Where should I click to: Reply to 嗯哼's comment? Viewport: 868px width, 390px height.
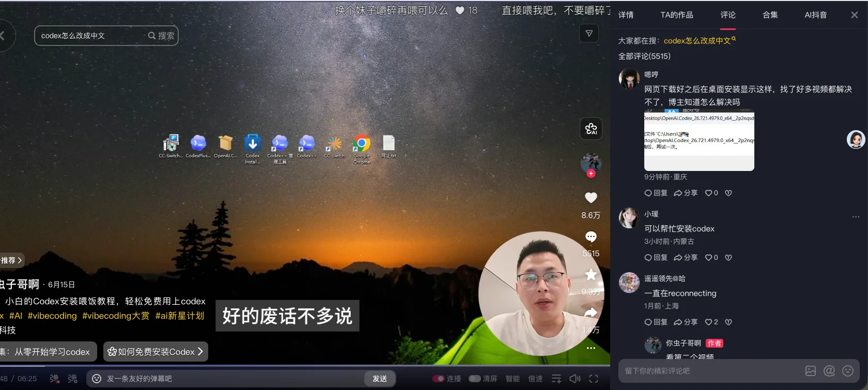tap(656, 193)
